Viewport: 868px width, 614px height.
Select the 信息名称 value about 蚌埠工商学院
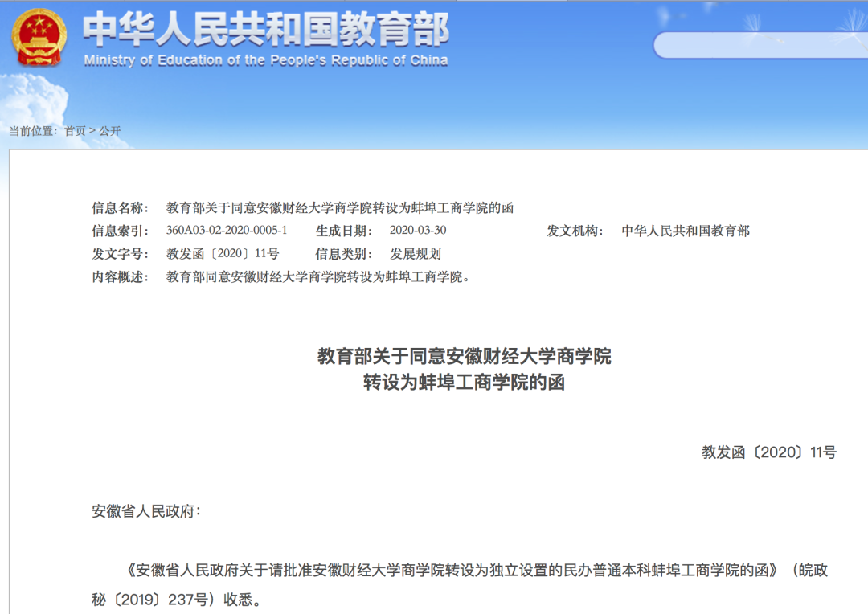coord(340,208)
